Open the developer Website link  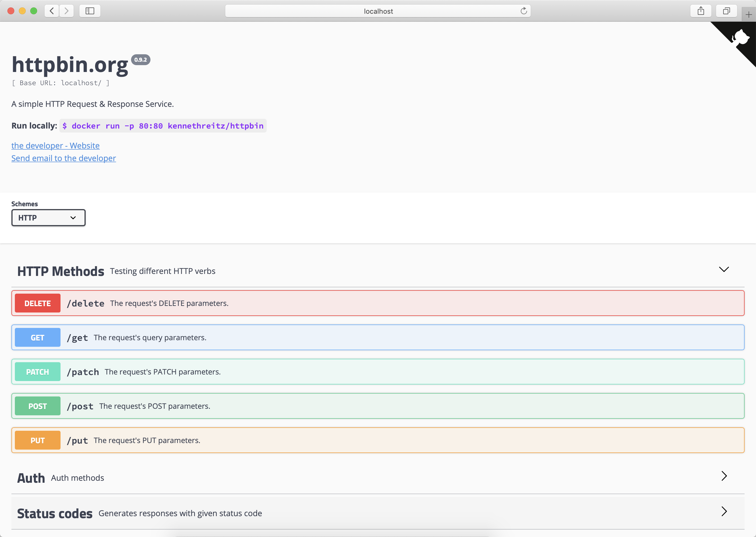coord(55,145)
